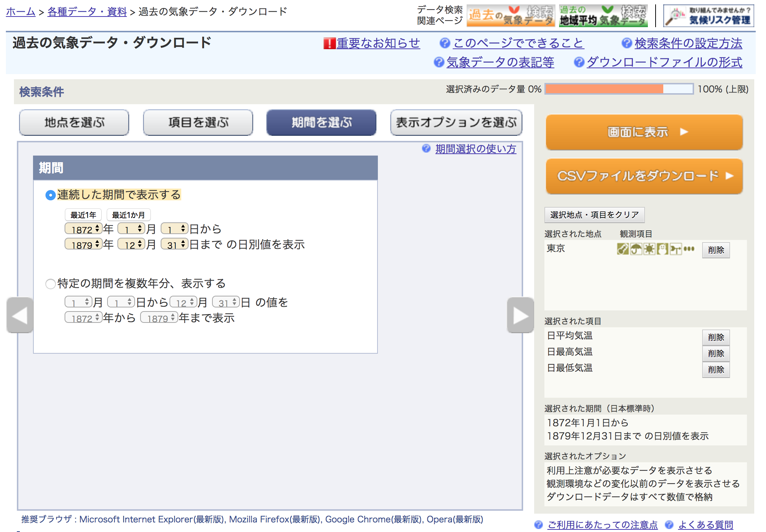The image size is (766, 532).
Task: Select 特定の期間を複数年分、表示する radio option
Action: pos(50,284)
